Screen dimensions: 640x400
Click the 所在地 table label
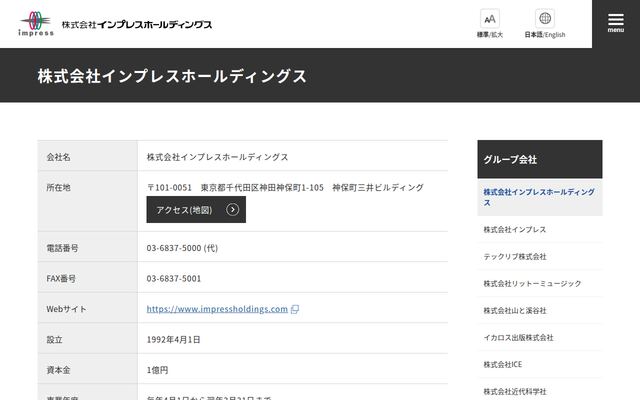(x=58, y=187)
